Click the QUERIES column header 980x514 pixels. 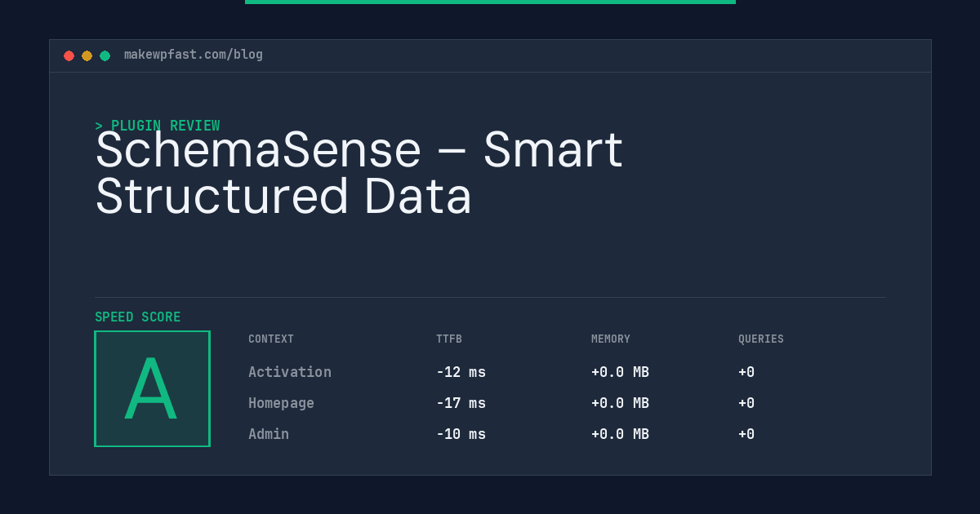click(761, 339)
